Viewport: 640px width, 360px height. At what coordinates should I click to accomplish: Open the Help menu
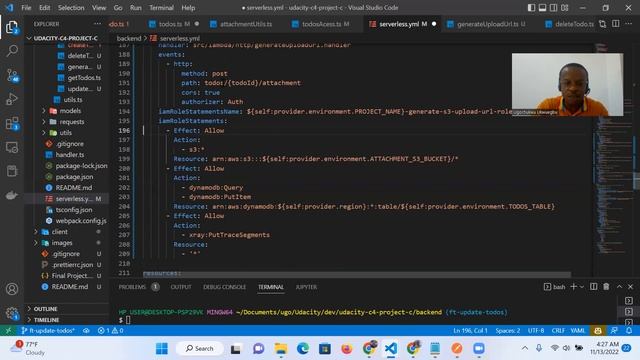tap(188, 8)
